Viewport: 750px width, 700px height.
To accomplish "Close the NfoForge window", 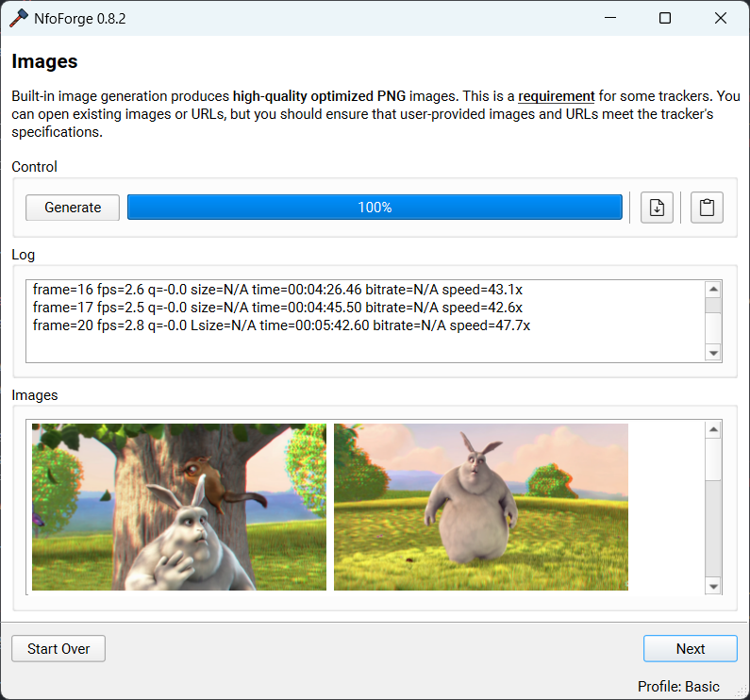I will [x=721, y=18].
